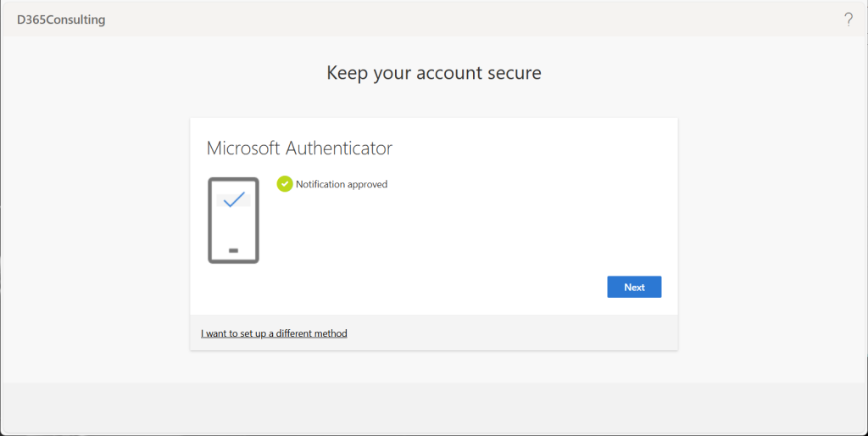868x436 pixels.
Task: Select the 'Notification approved' status text
Action: (x=341, y=184)
